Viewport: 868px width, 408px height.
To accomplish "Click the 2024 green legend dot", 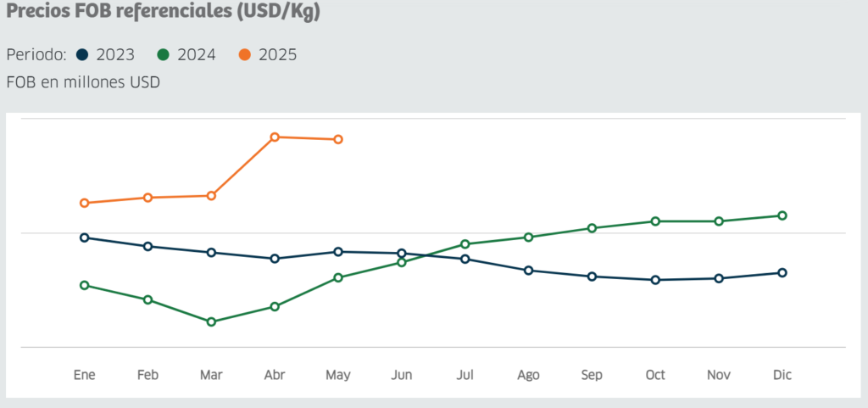I will click(164, 55).
